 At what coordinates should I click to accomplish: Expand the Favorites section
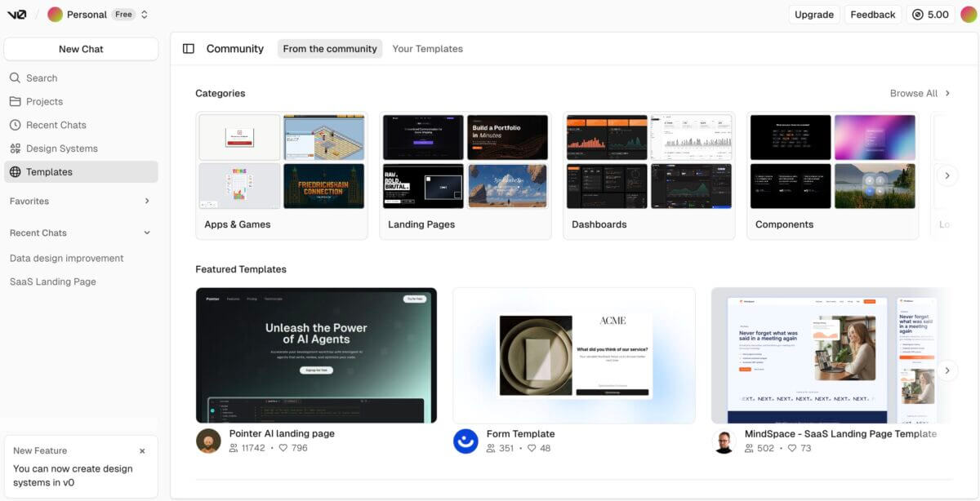tap(147, 201)
